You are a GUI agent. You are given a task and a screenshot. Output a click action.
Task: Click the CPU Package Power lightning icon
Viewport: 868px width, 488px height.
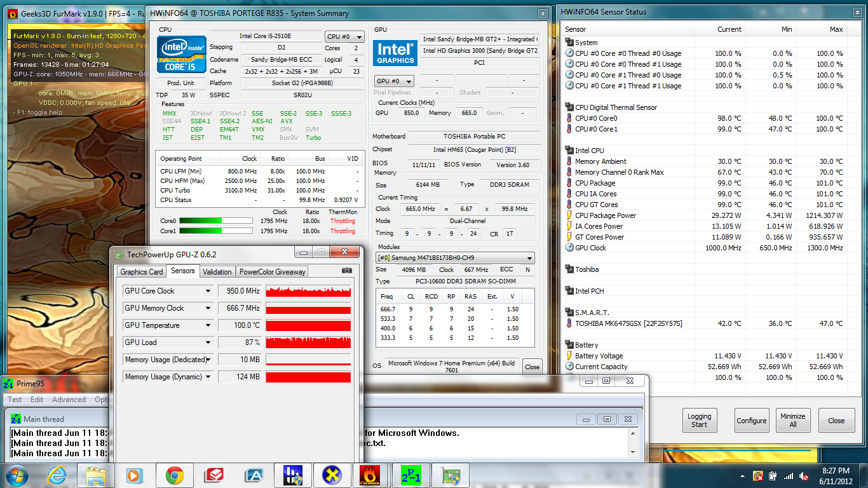pos(569,215)
